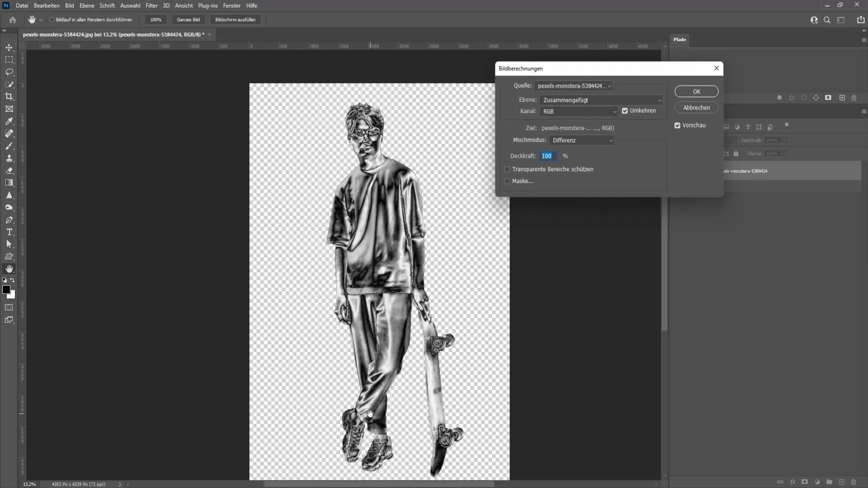868x488 pixels.
Task: Select the Eyedropper tool
Action: click(x=9, y=121)
